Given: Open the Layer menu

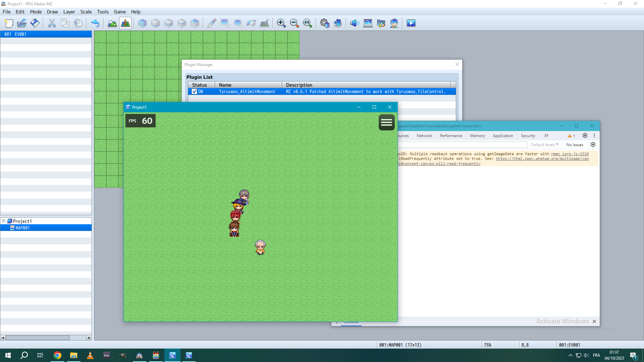Looking at the screenshot, I should (x=69, y=12).
